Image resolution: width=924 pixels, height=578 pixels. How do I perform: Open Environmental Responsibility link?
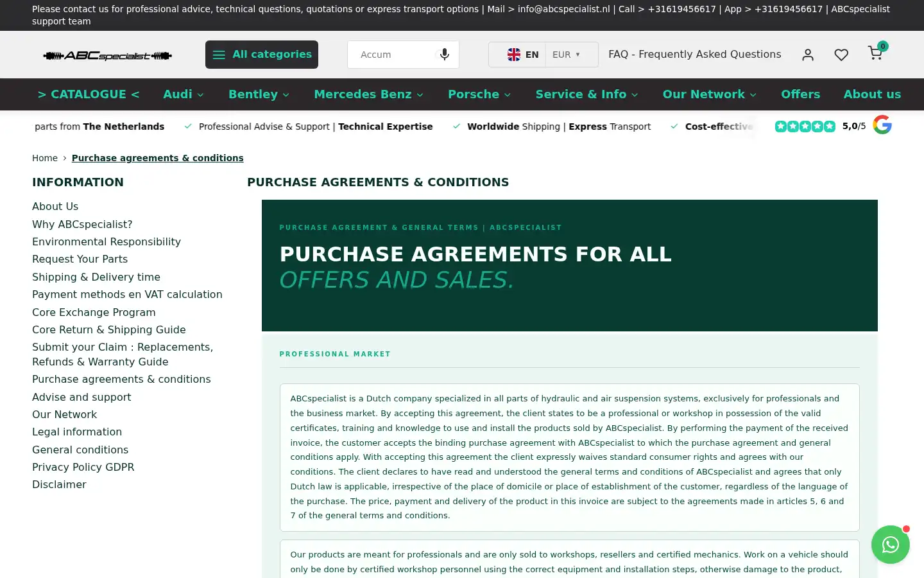[x=107, y=241]
